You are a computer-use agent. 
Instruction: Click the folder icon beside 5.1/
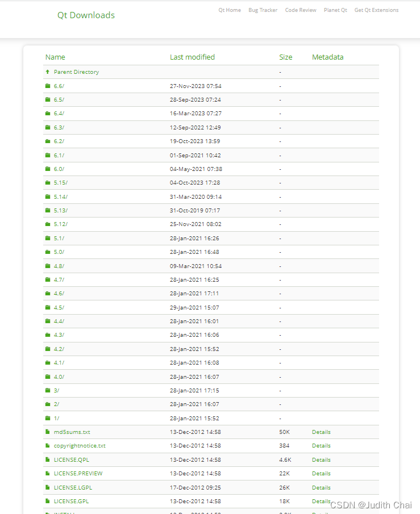point(48,238)
